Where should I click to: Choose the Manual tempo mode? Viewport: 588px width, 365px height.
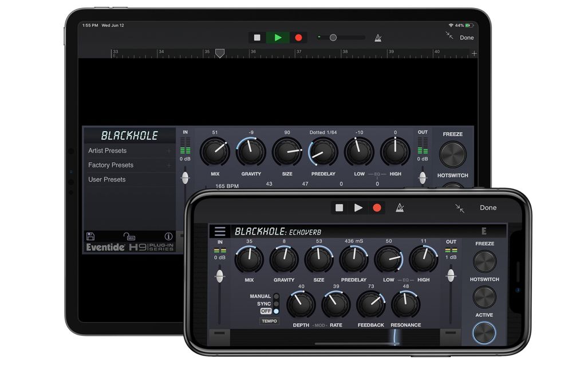pyautogui.click(x=276, y=296)
